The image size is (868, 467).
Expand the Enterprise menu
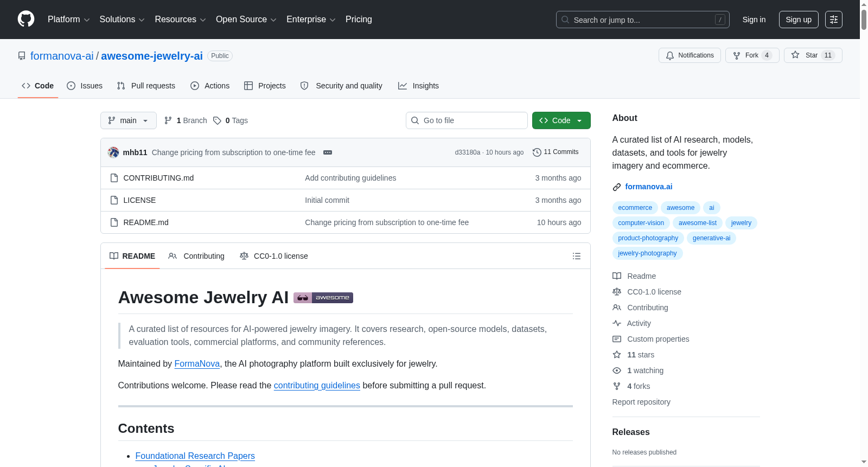pyautogui.click(x=311, y=20)
